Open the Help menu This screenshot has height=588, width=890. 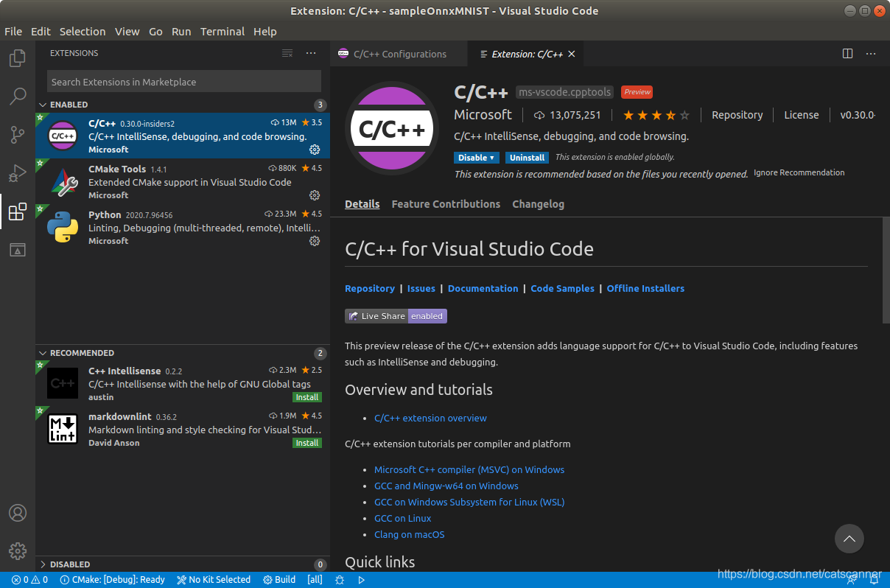click(265, 32)
